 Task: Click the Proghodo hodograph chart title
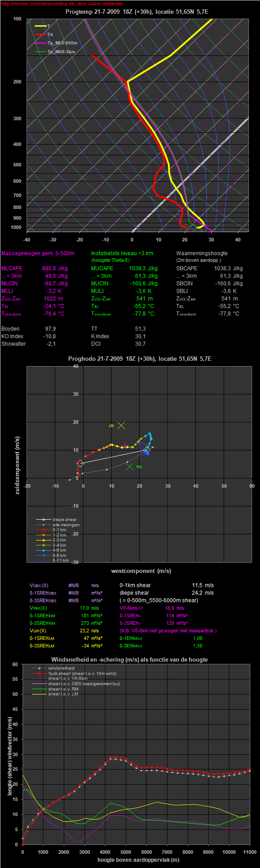[140, 359]
